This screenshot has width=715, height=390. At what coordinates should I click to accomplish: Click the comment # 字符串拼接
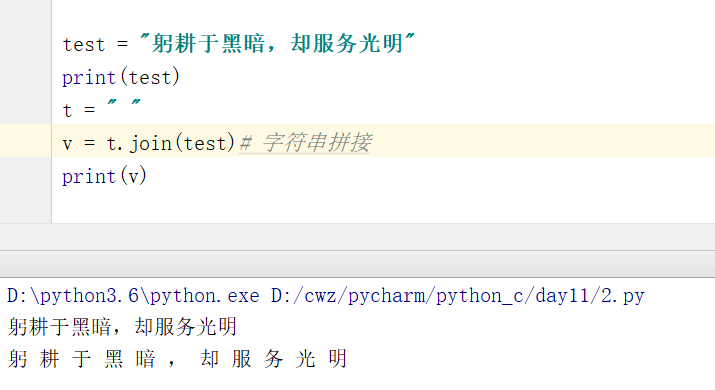[305, 143]
